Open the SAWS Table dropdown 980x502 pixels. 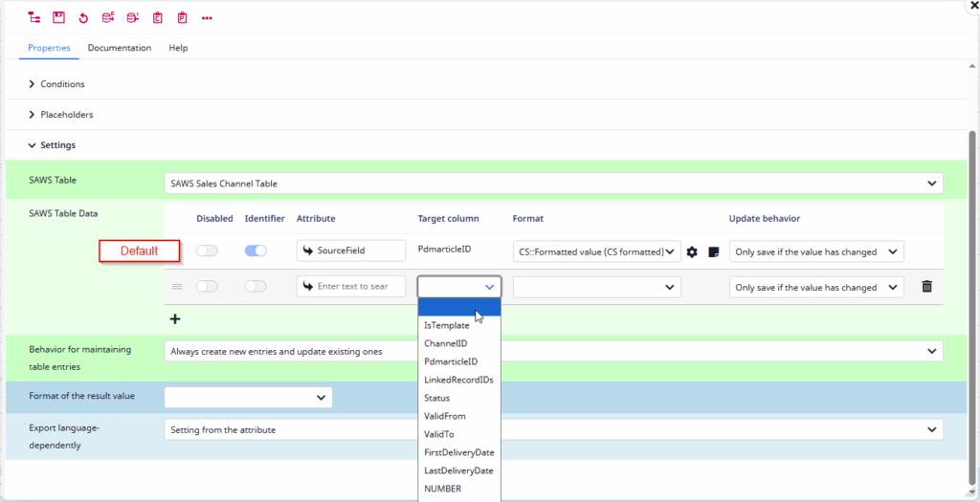point(554,184)
